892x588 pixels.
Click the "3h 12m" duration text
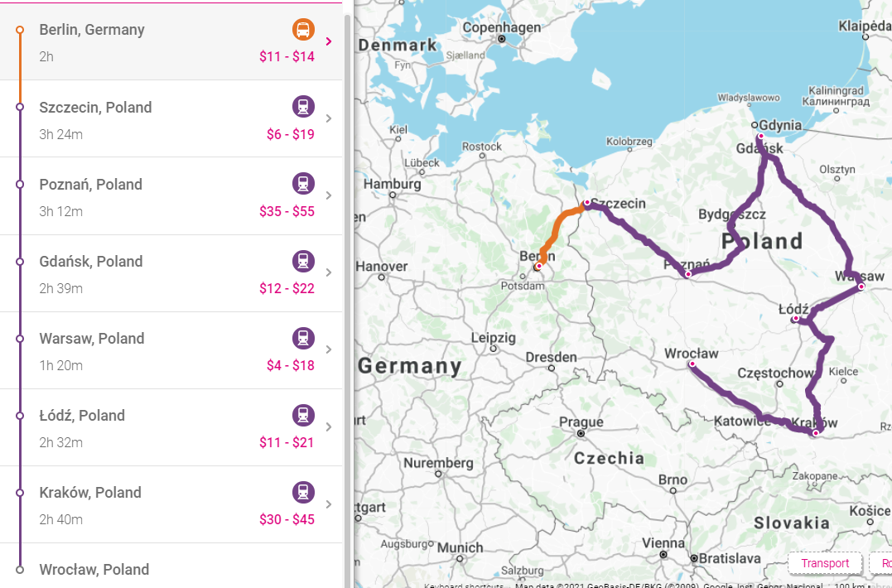[60, 211]
